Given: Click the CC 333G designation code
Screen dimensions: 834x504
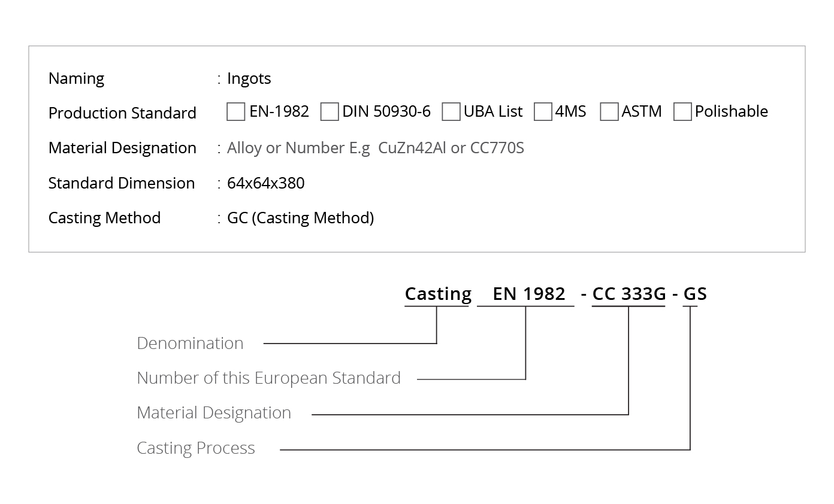Looking at the screenshot, I should pos(629,294).
